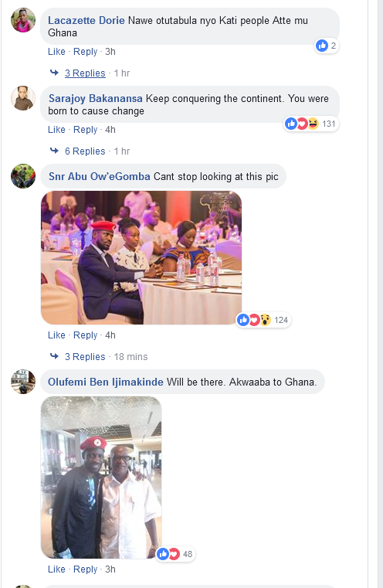Open Lacazette Dorie's profile picture

(23, 20)
